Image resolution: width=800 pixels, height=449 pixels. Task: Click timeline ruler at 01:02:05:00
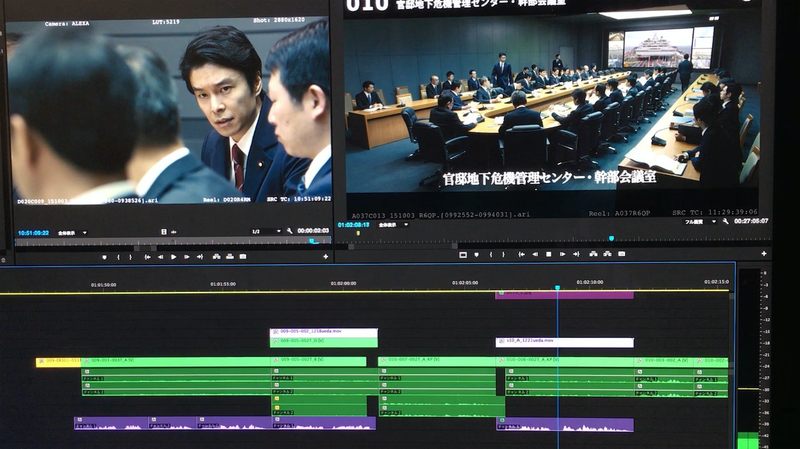pos(465,283)
